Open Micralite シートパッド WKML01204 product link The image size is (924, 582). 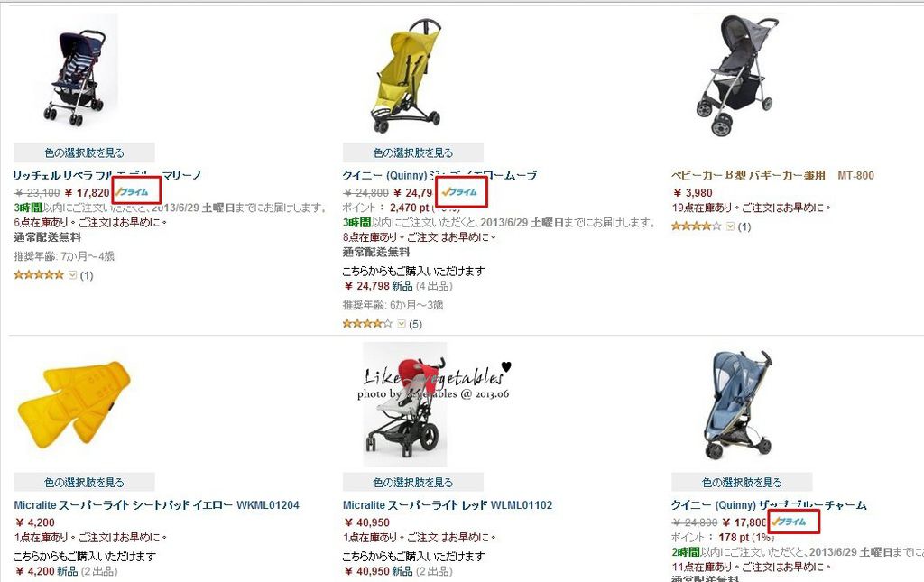(x=157, y=504)
